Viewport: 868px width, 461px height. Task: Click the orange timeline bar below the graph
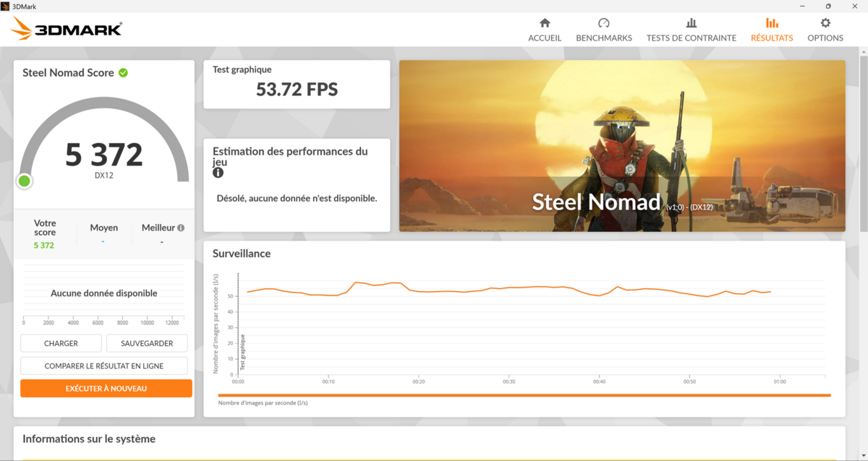(524, 395)
